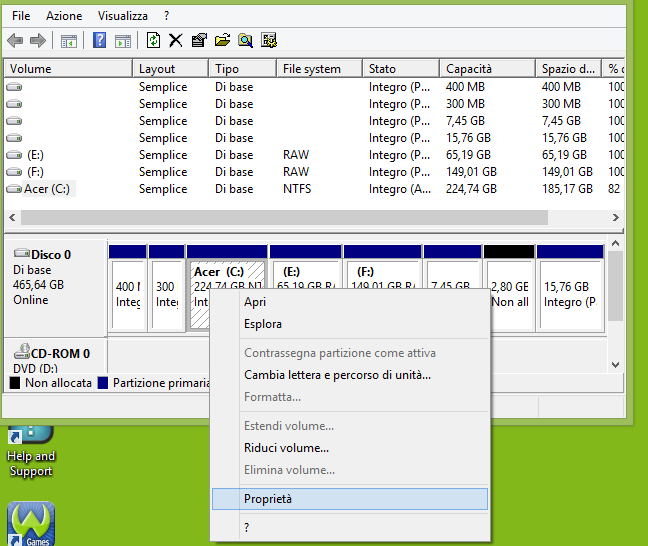Click the open folder toolbar icon
The height and width of the screenshot is (546, 648).
(222, 40)
